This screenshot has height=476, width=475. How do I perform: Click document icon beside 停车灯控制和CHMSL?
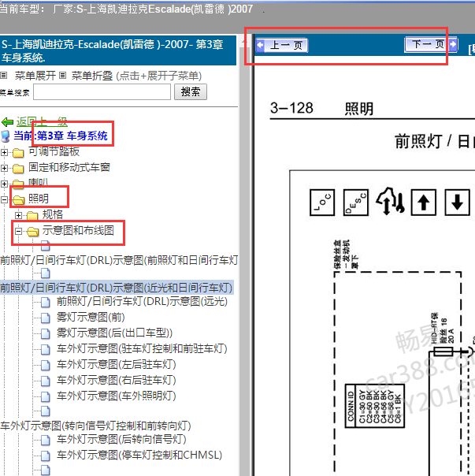pos(46,456)
